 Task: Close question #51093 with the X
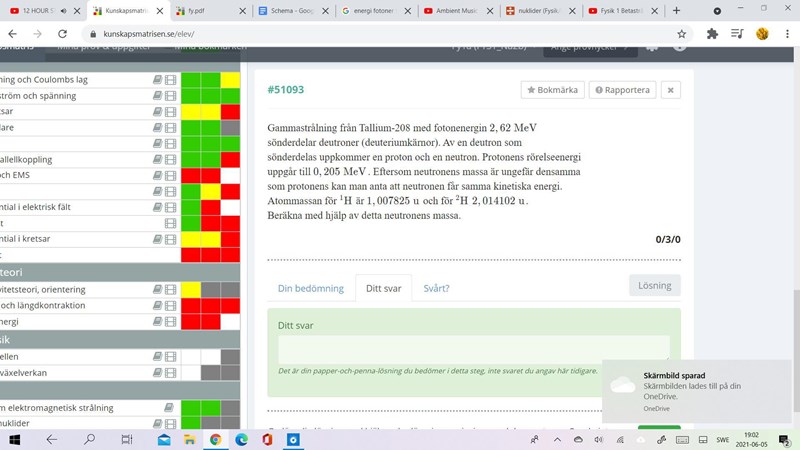[x=671, y=90]
